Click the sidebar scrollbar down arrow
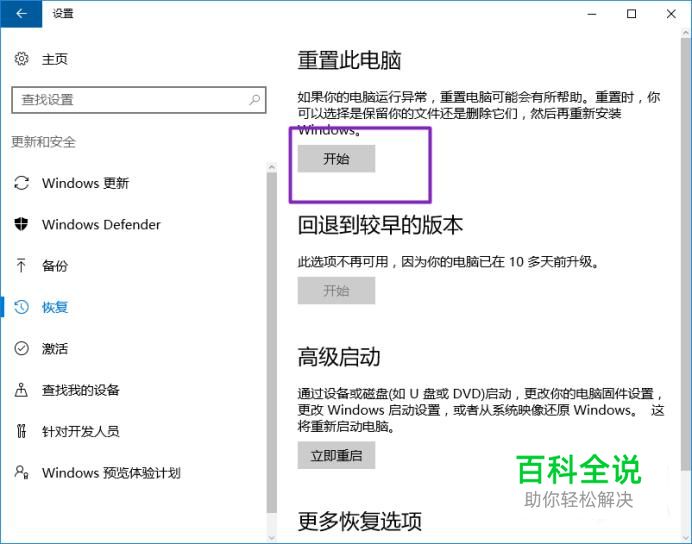 coord(272,538)
